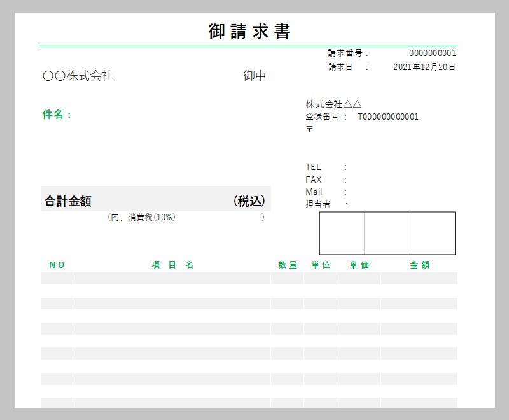Image resolution: width=509 pixels, height=420 pixels.
Task: Click the invoice date 2021年12月20日
Action: (424, 67)
